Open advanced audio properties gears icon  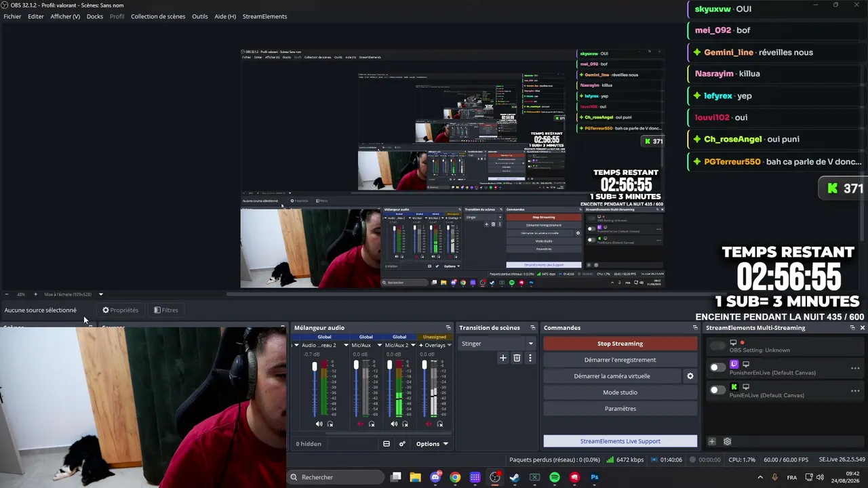pyautogui.click(x=402, y=444)
